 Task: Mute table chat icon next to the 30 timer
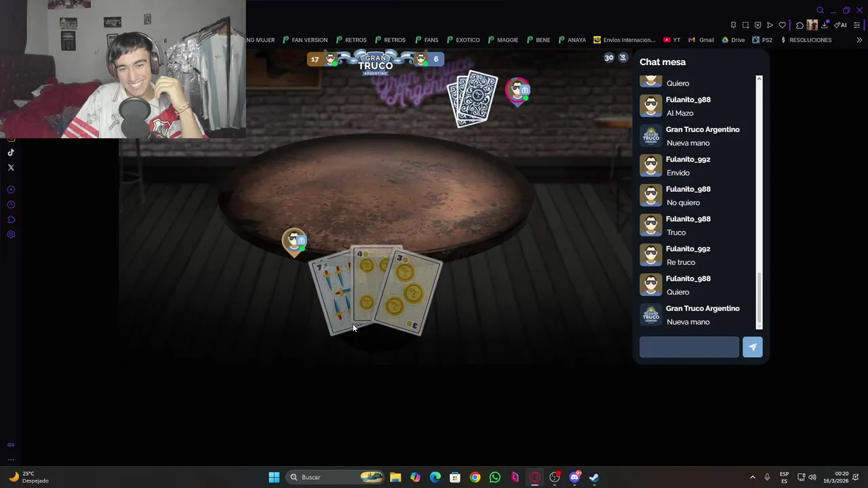pyautogui.click(x=623, y=58)
